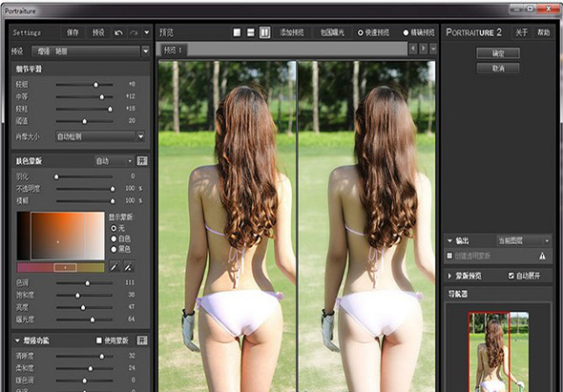Toggle the 增强功能 section on/off button
The height and width of the screenshot is (392, 563).
(142, 340)
